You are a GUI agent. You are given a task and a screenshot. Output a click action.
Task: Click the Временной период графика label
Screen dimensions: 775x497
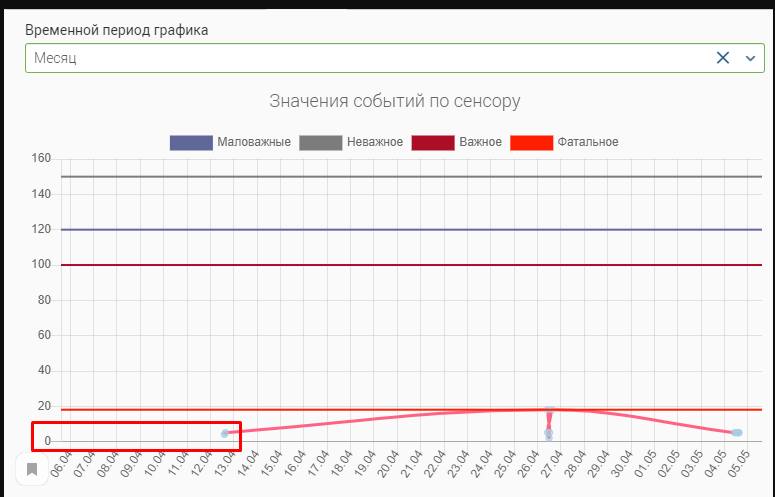[x=117, y=30]
